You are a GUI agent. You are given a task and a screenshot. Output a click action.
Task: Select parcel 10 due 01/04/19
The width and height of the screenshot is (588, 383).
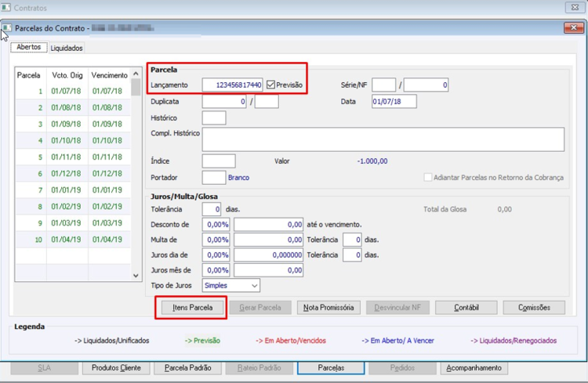coord(73,240)
